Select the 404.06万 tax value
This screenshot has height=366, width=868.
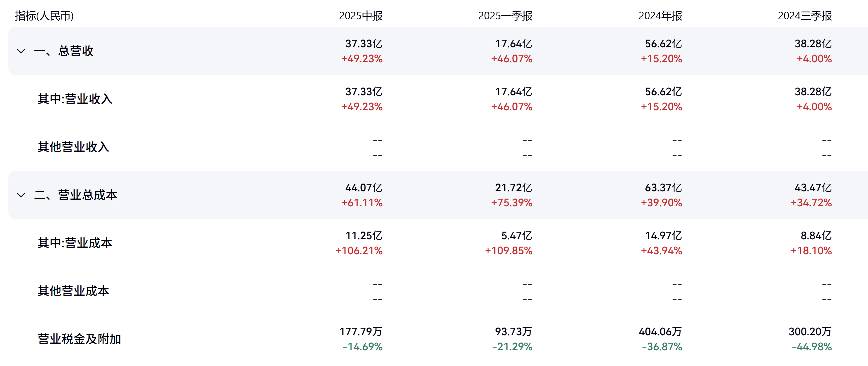coord(660,332)
